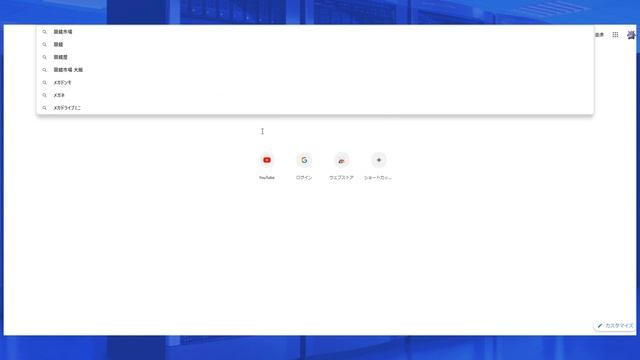Viewport: 640px width, 360px height.
Task: Choose the 眼鏡 suggestion in the dropdown
Action: [x=315, y=44]
